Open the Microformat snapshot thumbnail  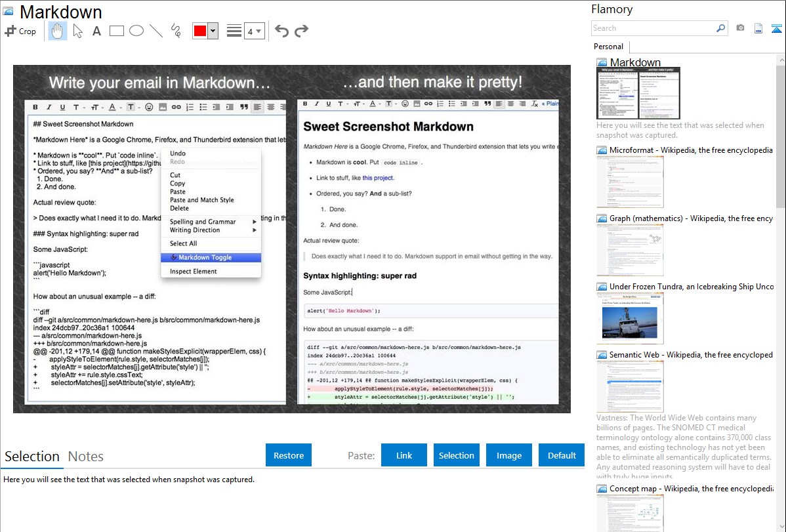630,182
